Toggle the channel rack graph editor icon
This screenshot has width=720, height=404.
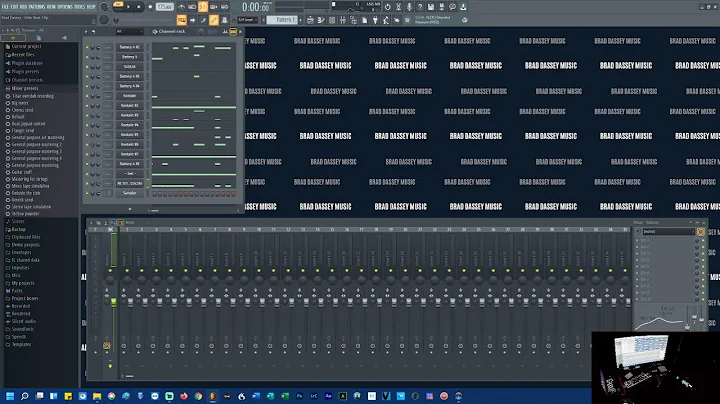(x=225, y=31)
